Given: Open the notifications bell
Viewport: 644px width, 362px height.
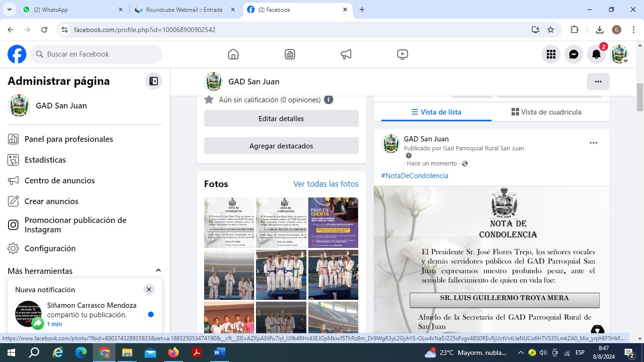Looking at the screenshot, I should pos(596,54).
